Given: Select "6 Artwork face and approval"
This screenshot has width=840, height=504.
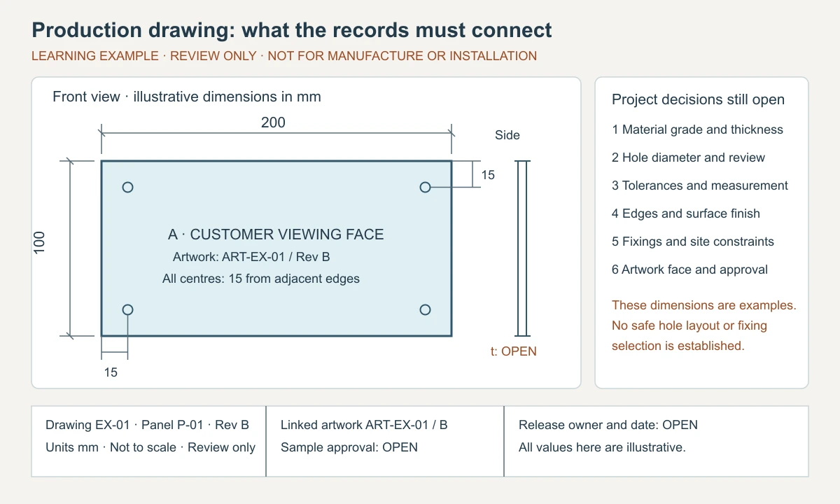Looking at the screenshot, I should (689, 269).
